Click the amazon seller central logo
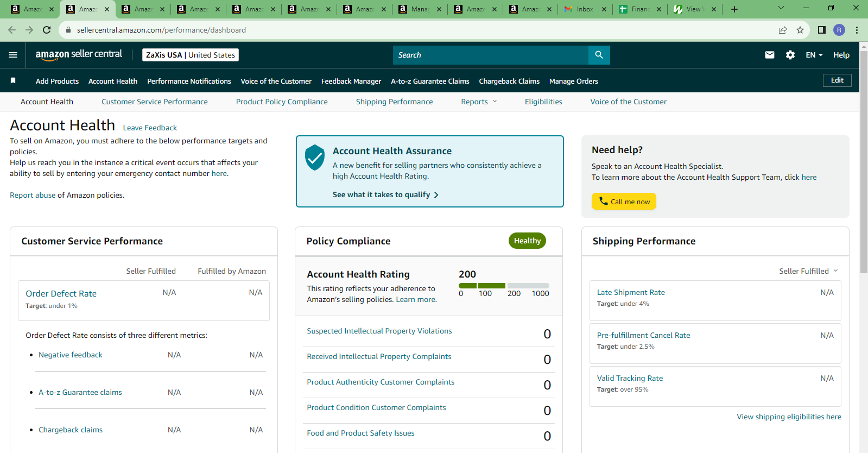Screen dimensions: 868x453 (x=79, y=54)
